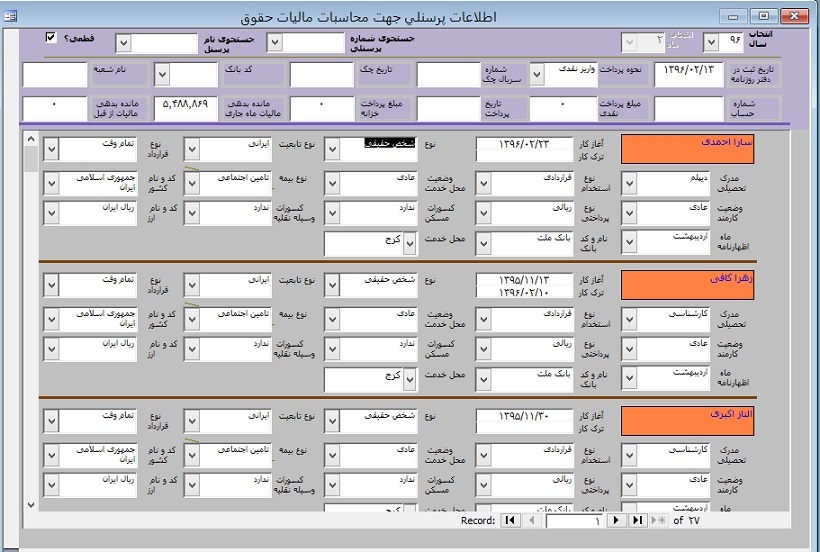The image size is (820, 552).
Task: Expand کسورات مسکن dropdown for الناز اکبری
Action: (332, 485)
